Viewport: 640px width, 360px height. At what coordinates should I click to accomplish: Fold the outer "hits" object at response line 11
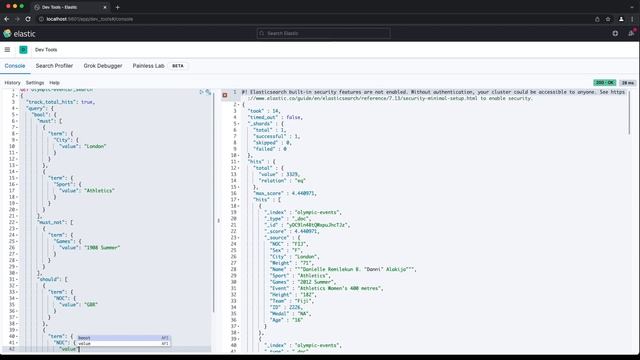(238, 162)
